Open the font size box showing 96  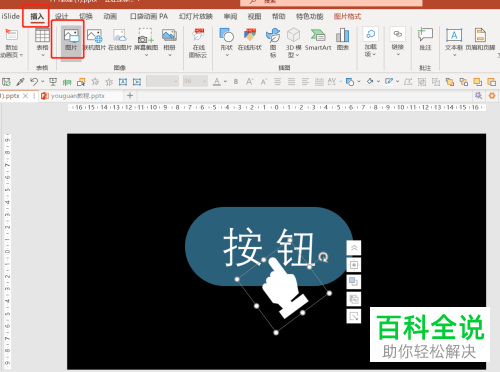pos(195,81)
